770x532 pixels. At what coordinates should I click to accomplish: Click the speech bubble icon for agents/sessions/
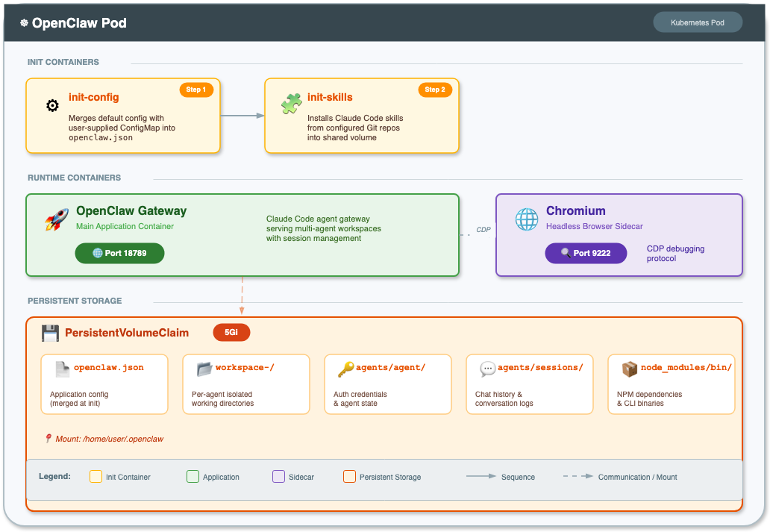487,369
